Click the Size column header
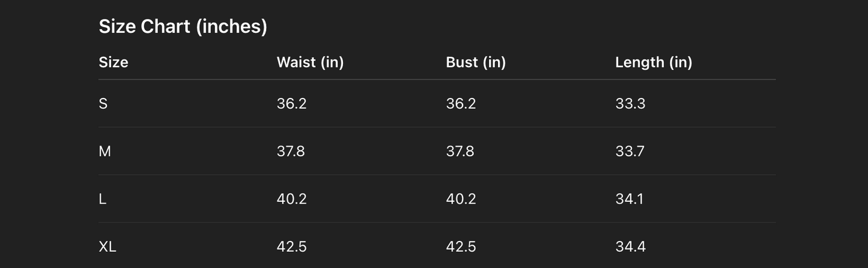The width and height of the screenshot is (868, 268). pyautogui.click(x=114, y=62)
